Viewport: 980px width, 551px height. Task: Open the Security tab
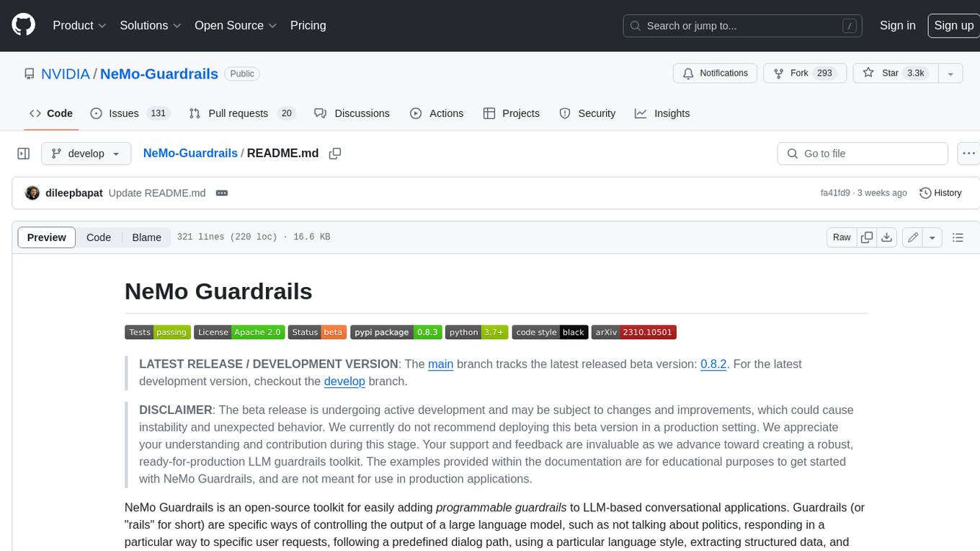click(x=587, y=113)
